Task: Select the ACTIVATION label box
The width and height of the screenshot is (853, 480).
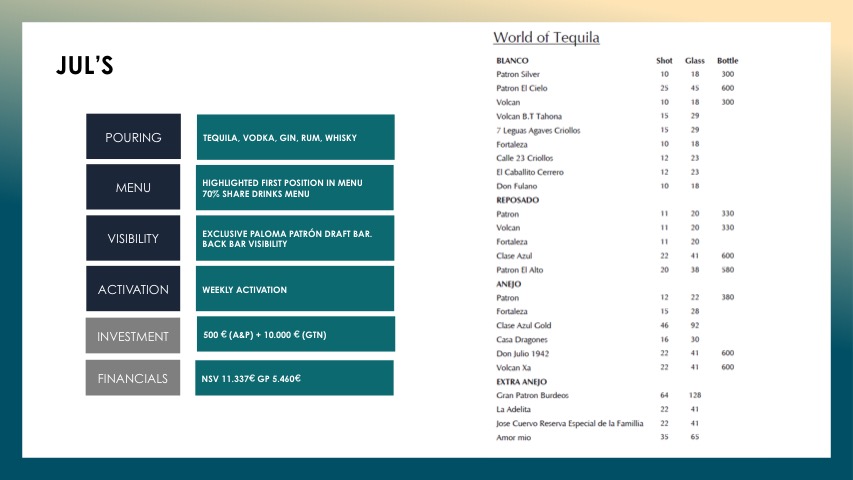Action: tap(133, 289)
